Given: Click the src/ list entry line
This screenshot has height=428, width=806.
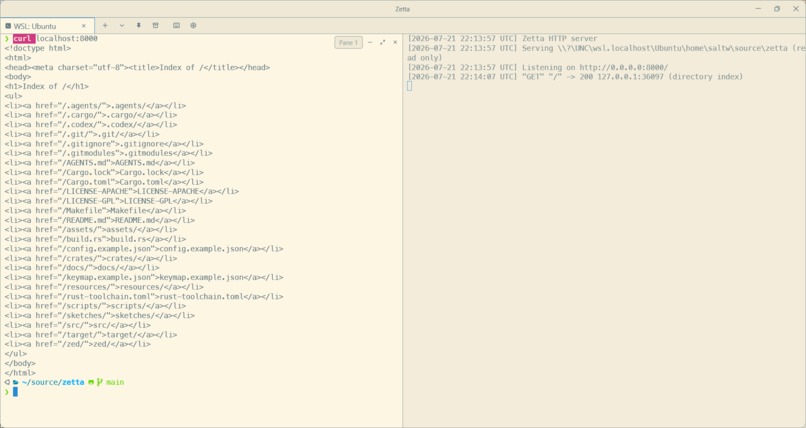Looking at the screenshot, I should 78,325.
